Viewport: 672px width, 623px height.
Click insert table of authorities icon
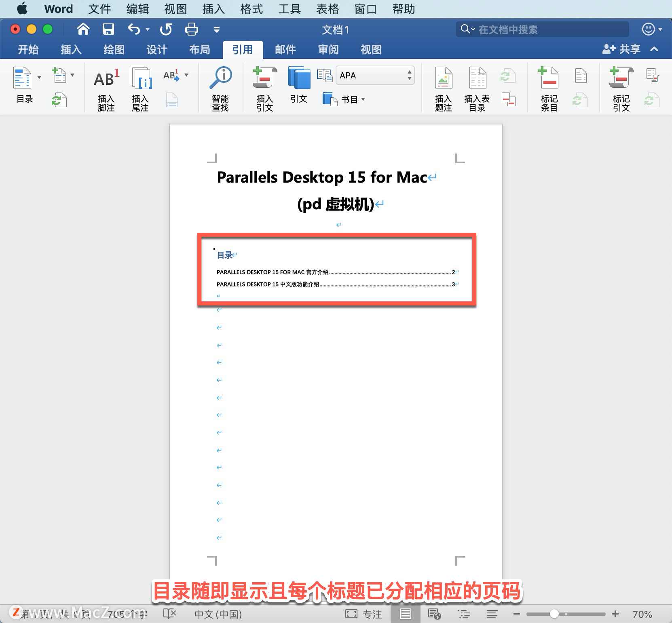pos(653,76)
